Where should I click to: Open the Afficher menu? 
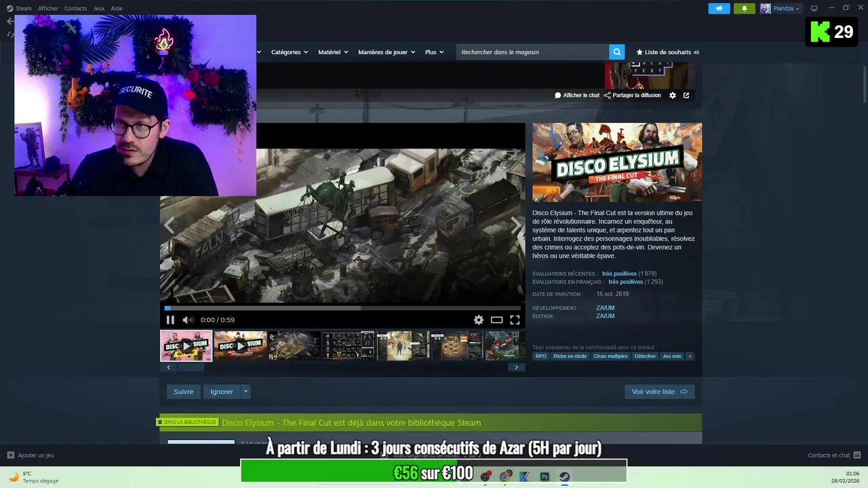pyautogui.click(x=48, y=8)
